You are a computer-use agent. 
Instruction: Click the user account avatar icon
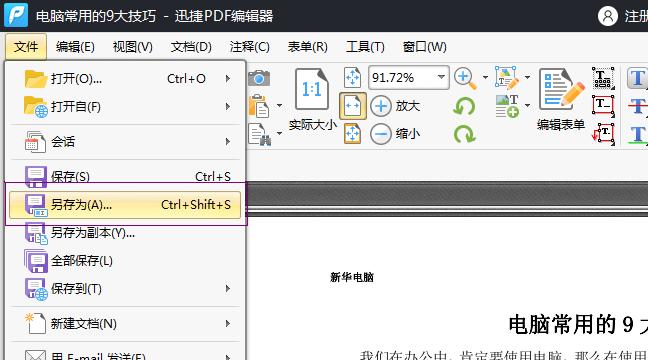608,16
